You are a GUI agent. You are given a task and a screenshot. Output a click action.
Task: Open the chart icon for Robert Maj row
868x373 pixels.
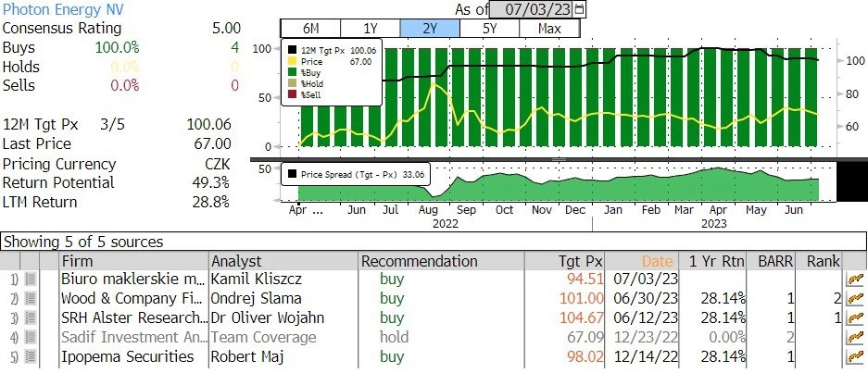pyautogui.click(x=855, y=357)
